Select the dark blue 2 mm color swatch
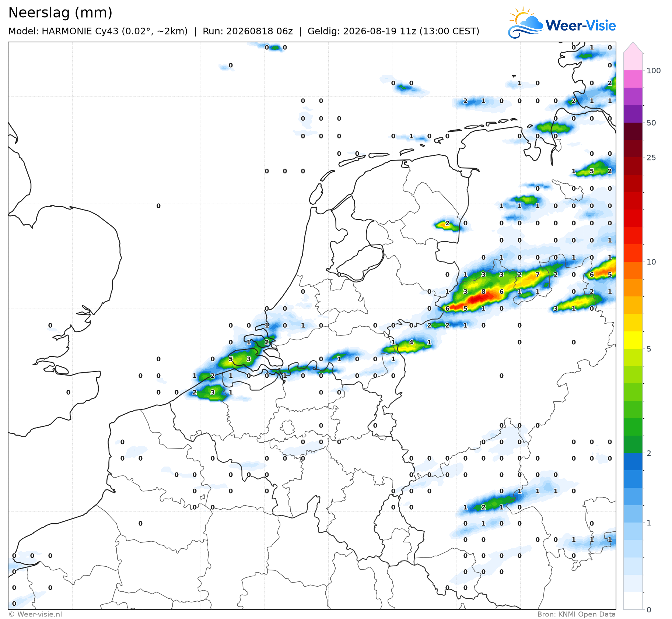672x619 pixels. click(633, 461)
